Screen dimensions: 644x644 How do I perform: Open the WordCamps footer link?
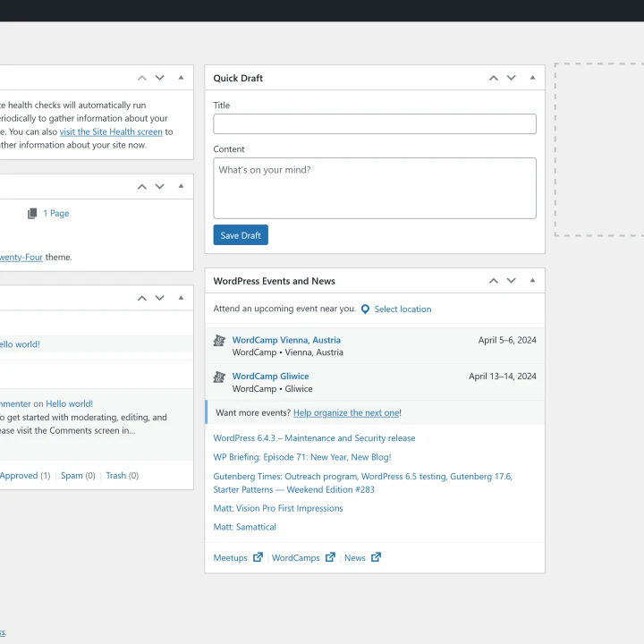[x=296, y=558]
